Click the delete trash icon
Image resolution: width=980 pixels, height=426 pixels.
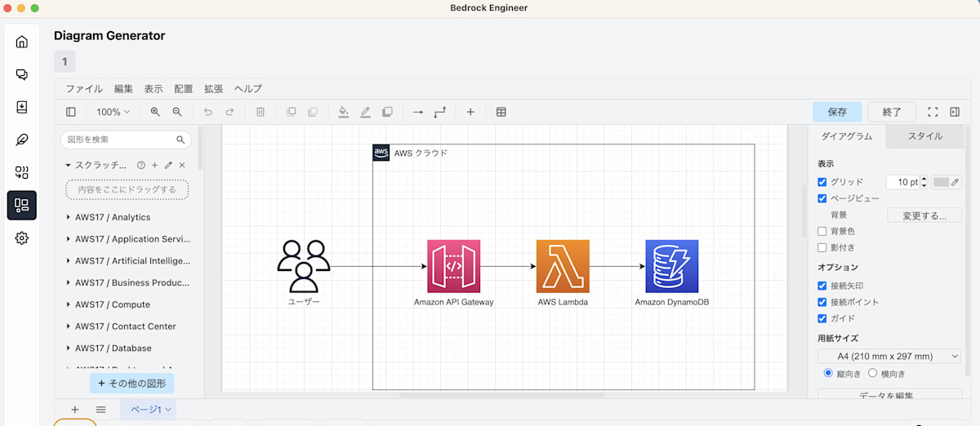(261, 112)
